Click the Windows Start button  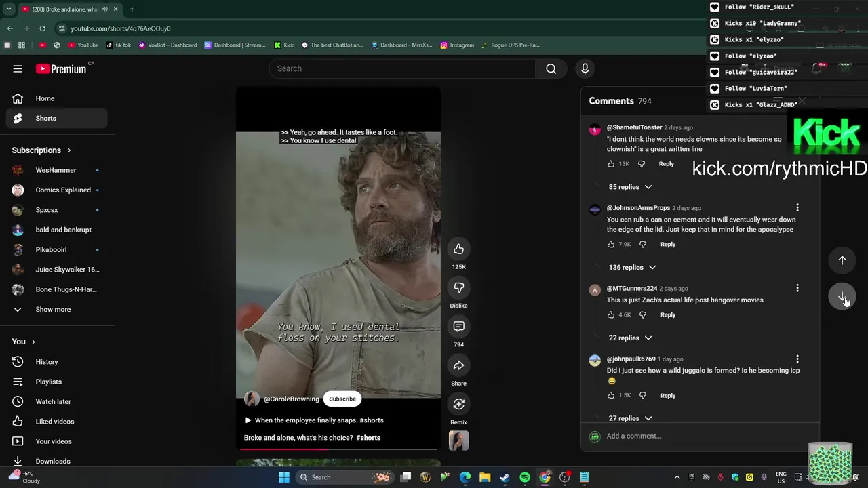284,477
